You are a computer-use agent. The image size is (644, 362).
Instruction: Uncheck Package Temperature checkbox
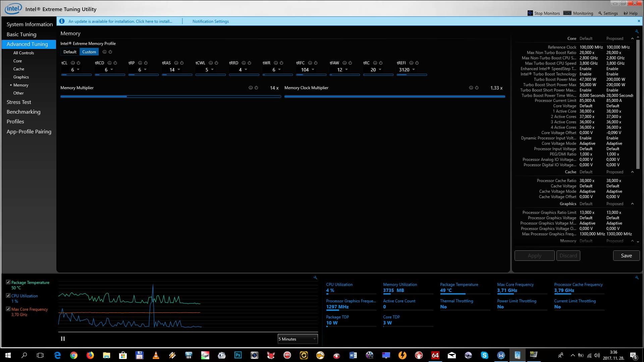(8, 282)
